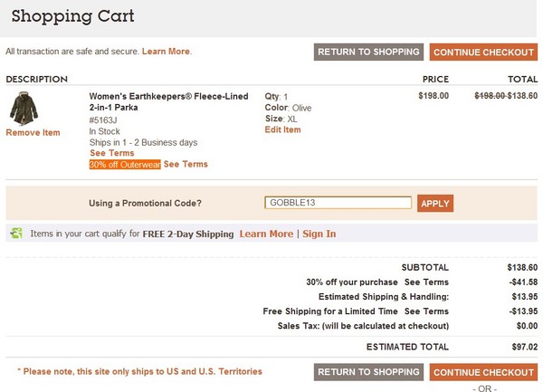Open Learn More about secure transactions
The image size is (543, 392).
coord(166,52)
